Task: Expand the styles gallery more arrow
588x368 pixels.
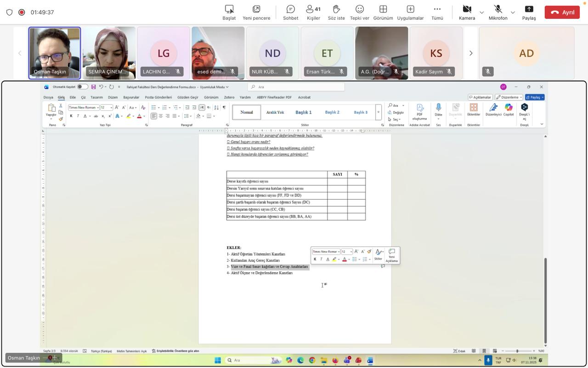Action: 379,112
